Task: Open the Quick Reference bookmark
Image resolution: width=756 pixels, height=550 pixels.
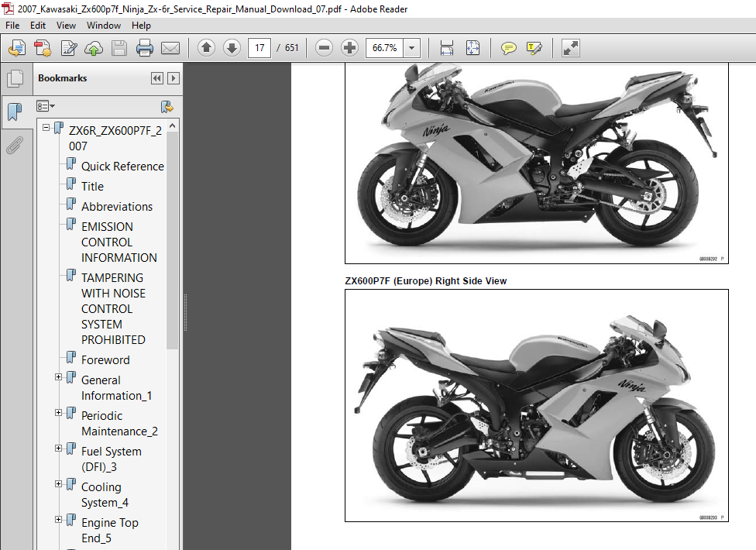Action: 122,167
